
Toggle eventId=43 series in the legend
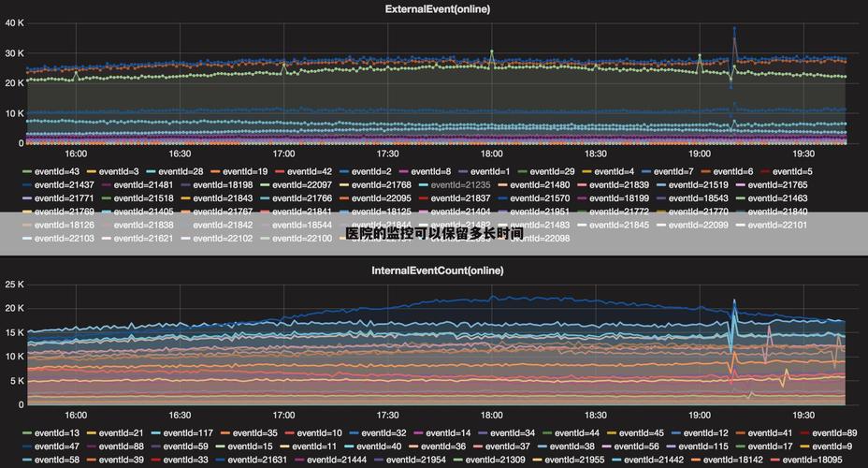point(56,172)
